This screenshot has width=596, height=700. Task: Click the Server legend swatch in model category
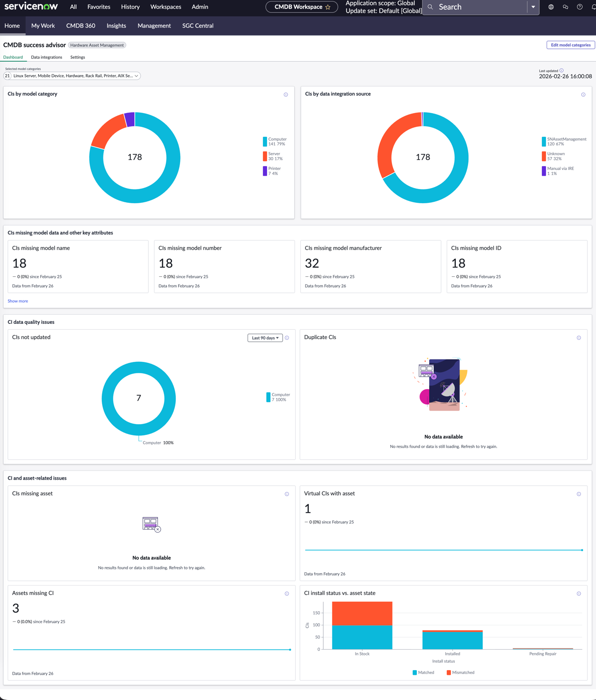point(265,156)
